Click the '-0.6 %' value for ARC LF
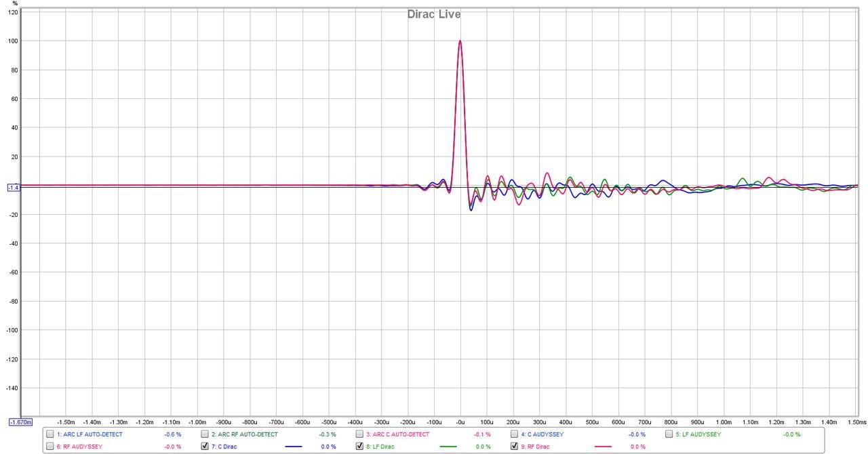 click(173, 434)
